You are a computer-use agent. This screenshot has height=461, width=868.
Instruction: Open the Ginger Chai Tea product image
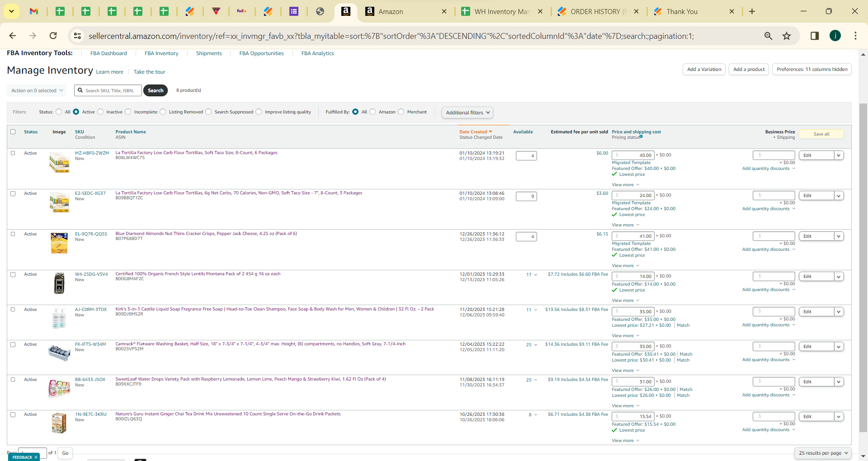click(x=59, y=423)
